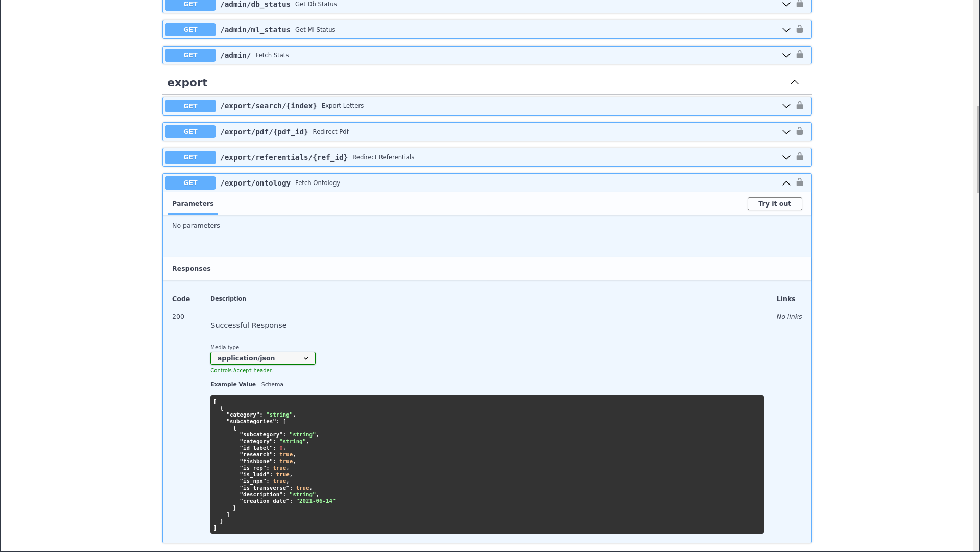Click 'No parameters' text

click(x=196, y=226)
